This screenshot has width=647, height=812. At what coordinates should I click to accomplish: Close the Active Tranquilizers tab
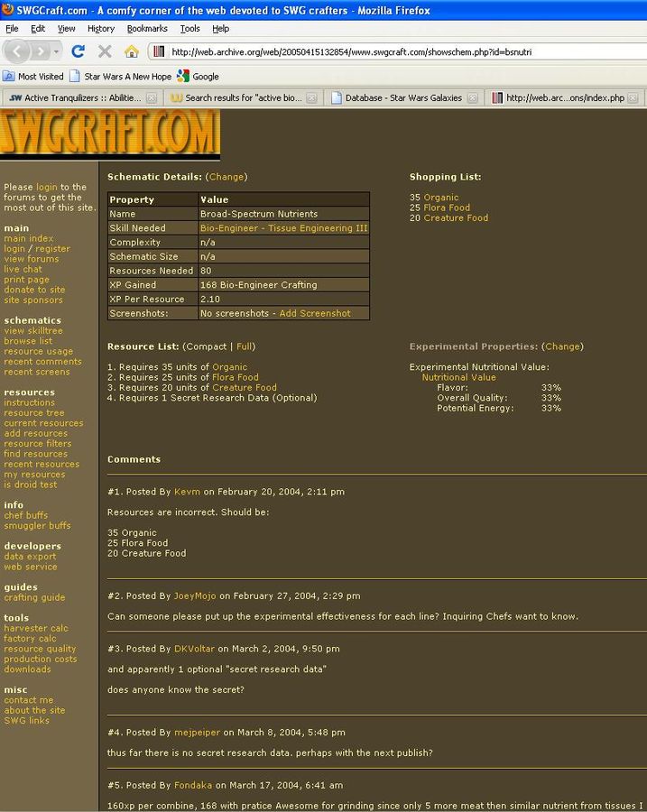(152, 98)
